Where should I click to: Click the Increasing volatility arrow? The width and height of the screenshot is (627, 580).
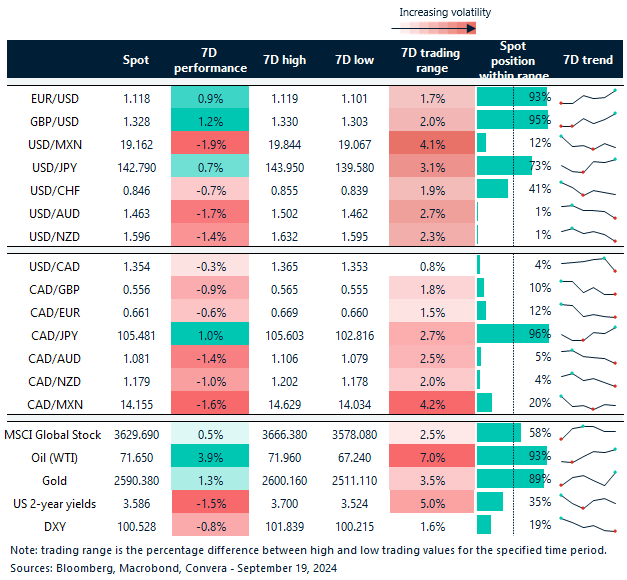click(444, 29)
